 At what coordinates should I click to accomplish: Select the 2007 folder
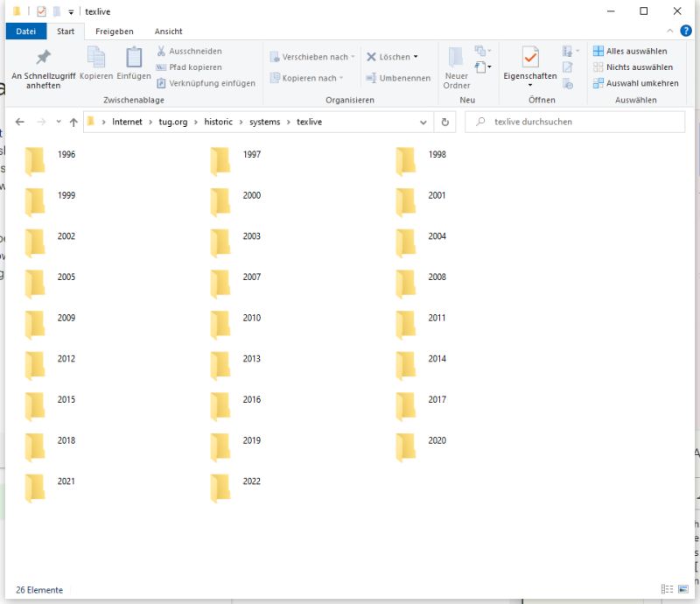click(235, 284)
